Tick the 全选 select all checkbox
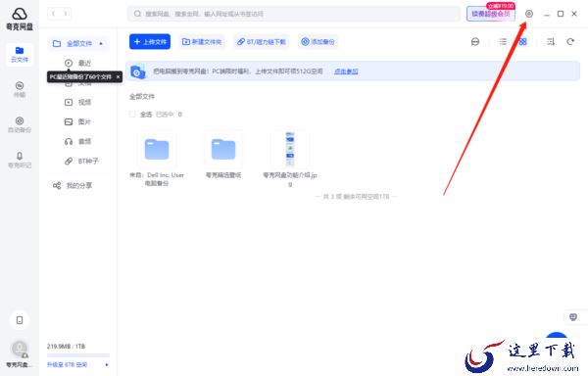Screen dimensions: 588x376 tap(132, 115)
